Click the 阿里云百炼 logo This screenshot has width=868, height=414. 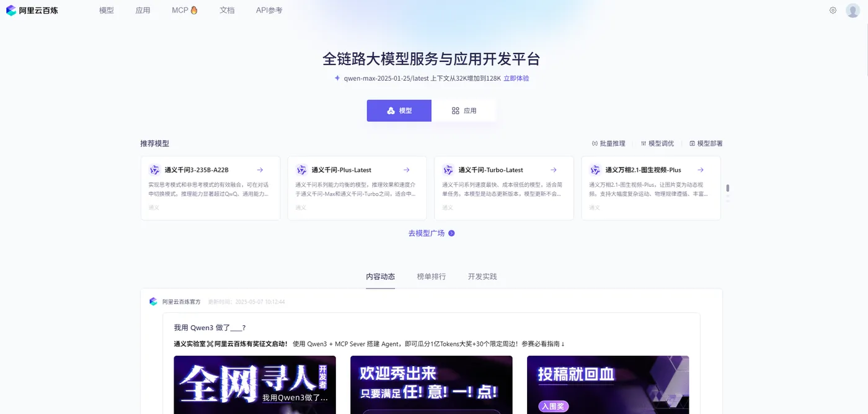(x=32, y=11)
